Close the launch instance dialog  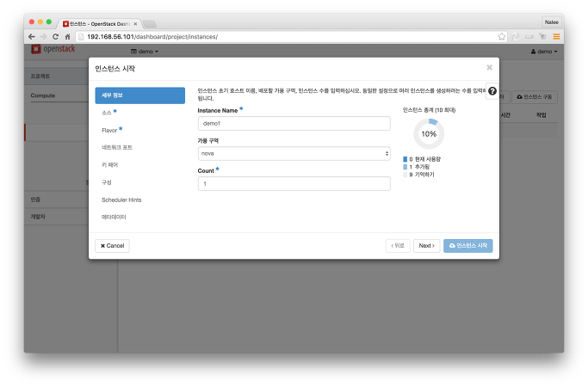[489, 67]
